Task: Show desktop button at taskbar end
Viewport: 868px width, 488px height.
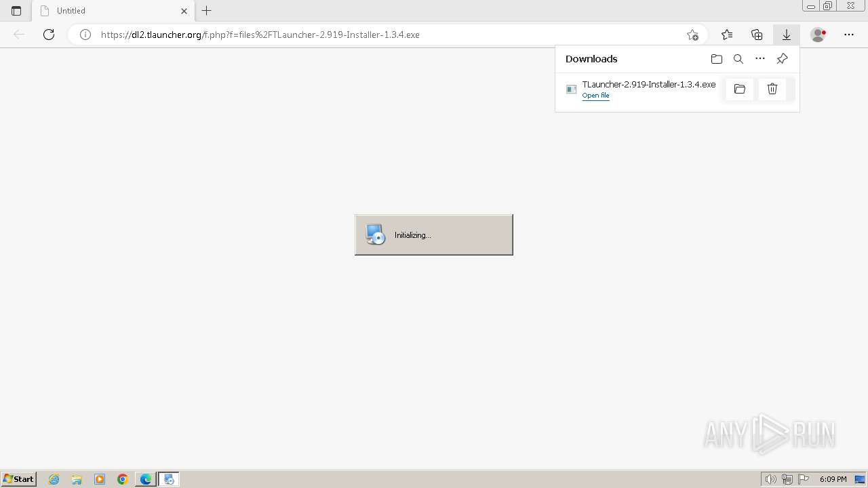Action: 860,479
